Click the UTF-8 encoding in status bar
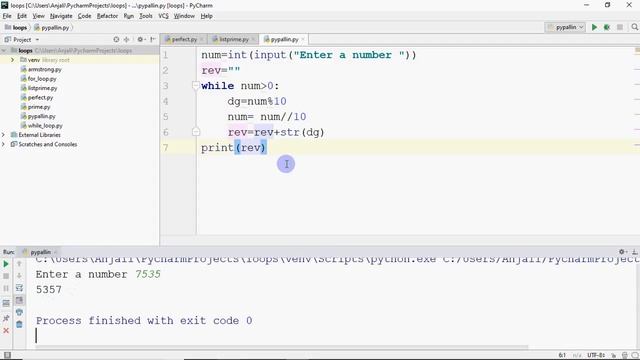 pos(596,356)
